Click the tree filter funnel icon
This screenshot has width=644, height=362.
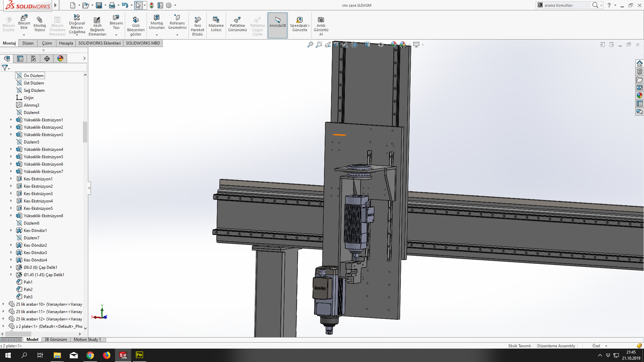click(5, 68)
